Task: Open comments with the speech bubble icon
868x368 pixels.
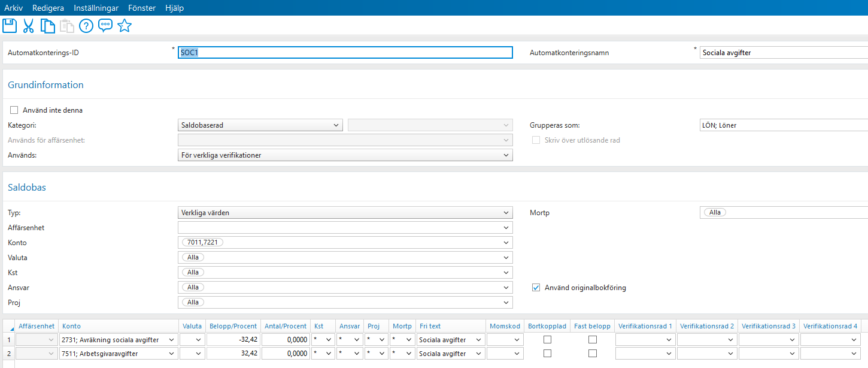Action: (105, 25)
